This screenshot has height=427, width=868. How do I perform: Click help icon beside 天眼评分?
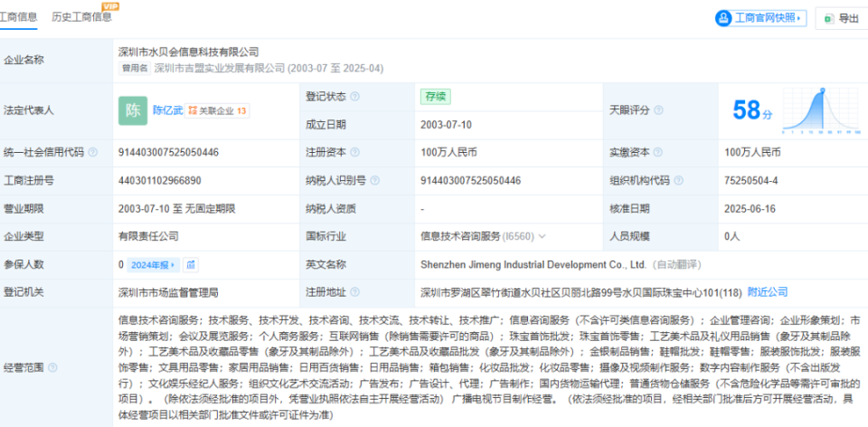pos(658,110)
